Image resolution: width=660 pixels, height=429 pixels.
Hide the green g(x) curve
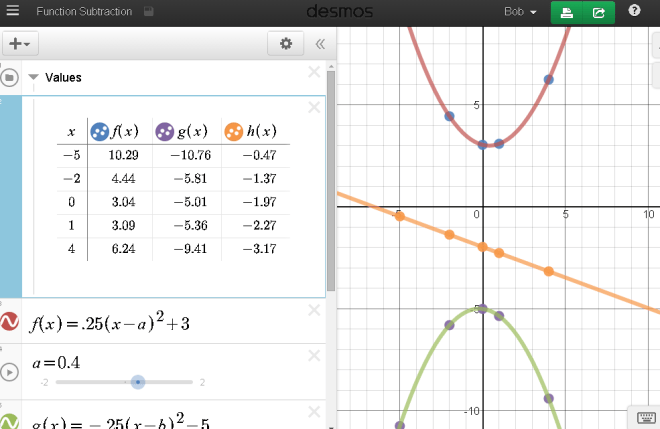click(x=9, y=421)
